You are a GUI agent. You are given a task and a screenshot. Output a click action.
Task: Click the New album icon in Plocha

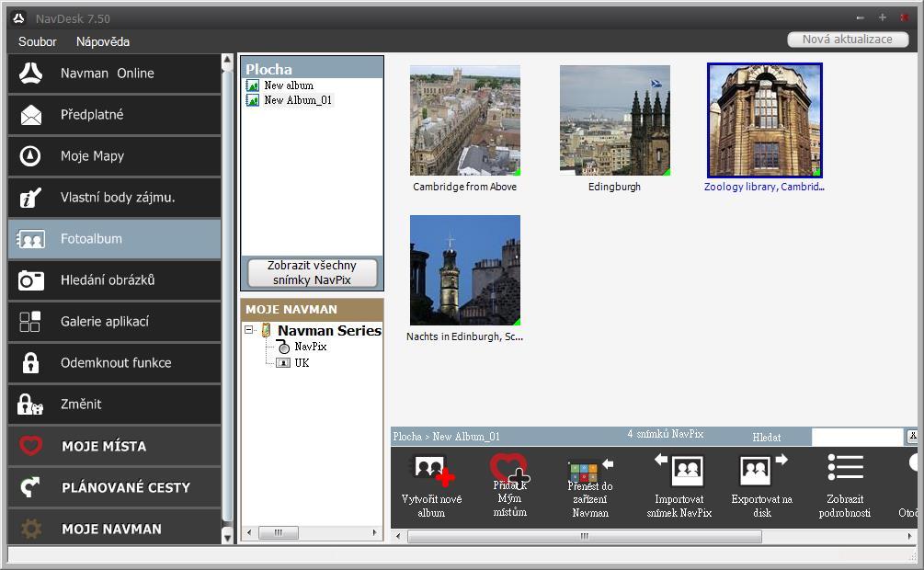(x=252, y=86)
